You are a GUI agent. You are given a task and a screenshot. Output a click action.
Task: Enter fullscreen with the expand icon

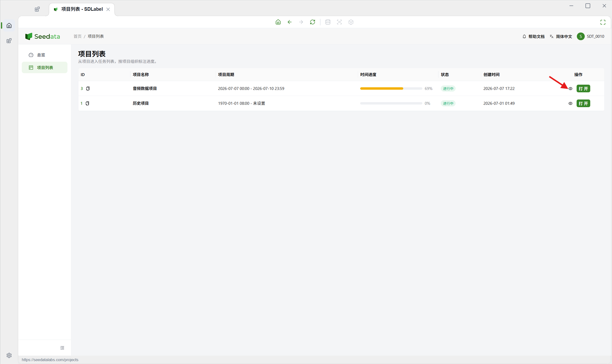tap(603, 22)
